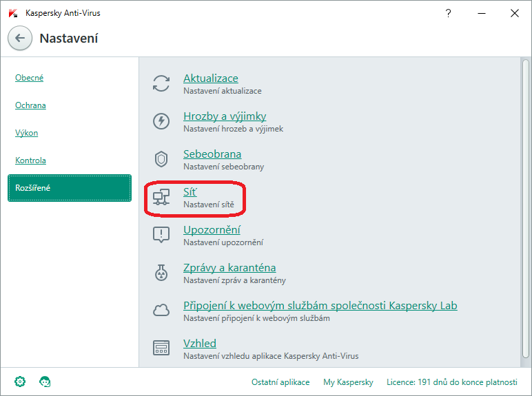Image resolution: width=532 pixels, height=396 pixels.
Task: Click the 'Nastavení upozornění' description text
Action: [223, 242]
